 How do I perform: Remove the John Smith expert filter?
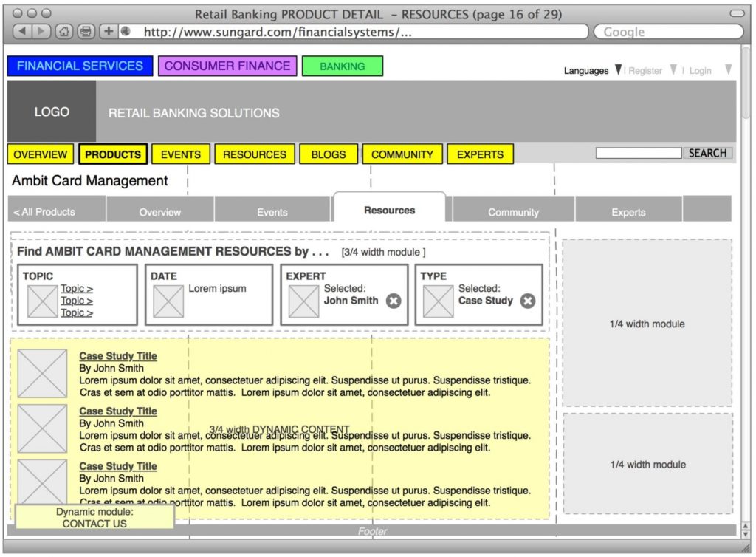pyautogui.click(x=394, y=301)
